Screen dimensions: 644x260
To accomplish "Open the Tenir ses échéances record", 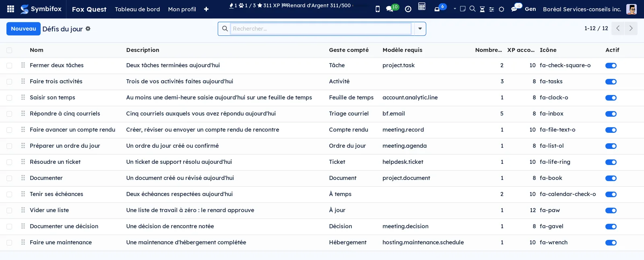I will (56, 194).
